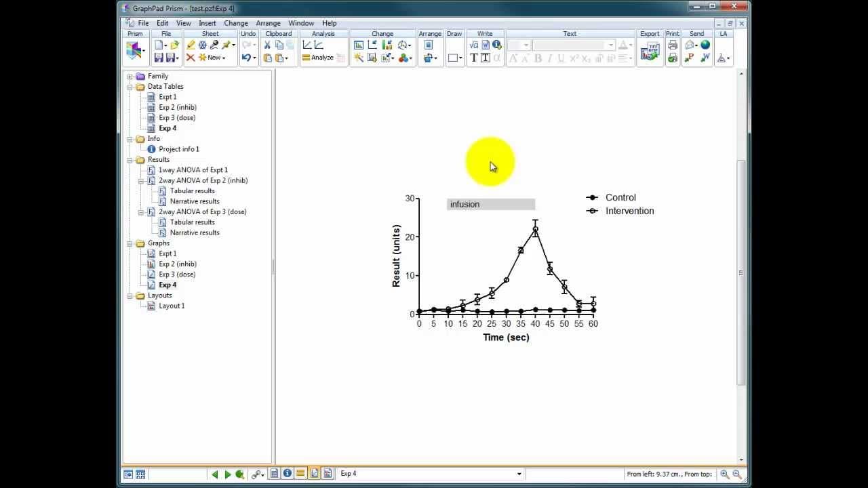The height and width of the screenshot is (488, 868).
Task: Send to PowerPoint with the P icon
Action: coord(690,58)
